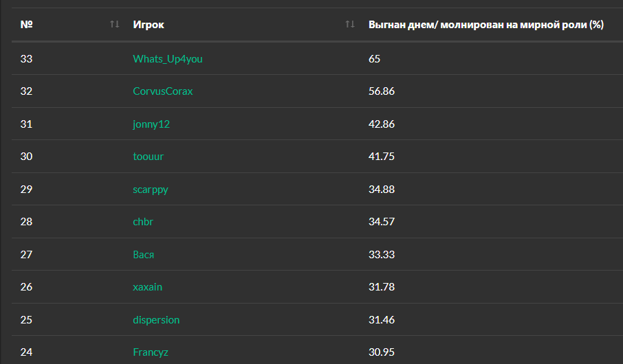Go to the au player toouur profile

pyautogui.click(x=149, y=157)
